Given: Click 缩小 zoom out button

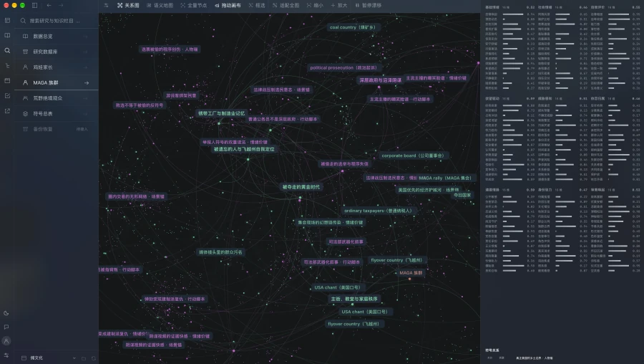Looking at the screenshot, I should pos(315,5).
